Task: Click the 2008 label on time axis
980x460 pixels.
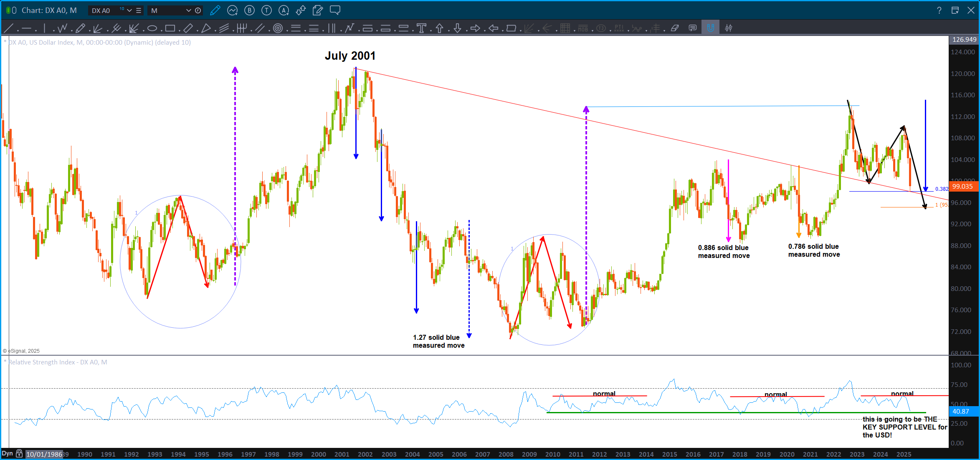Action: click(506, 454)
